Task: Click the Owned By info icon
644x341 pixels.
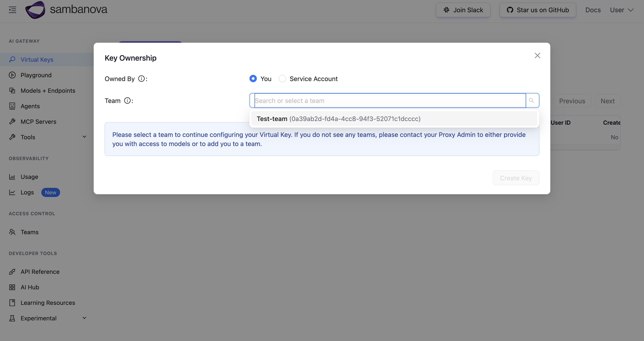Action: coord(141,79)
